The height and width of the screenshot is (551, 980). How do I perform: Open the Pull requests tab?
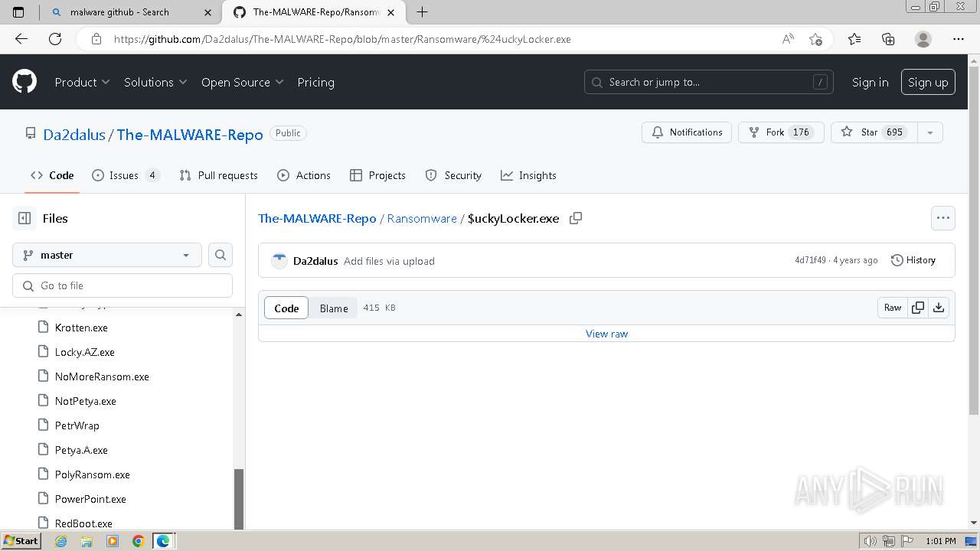click(218, 175)
